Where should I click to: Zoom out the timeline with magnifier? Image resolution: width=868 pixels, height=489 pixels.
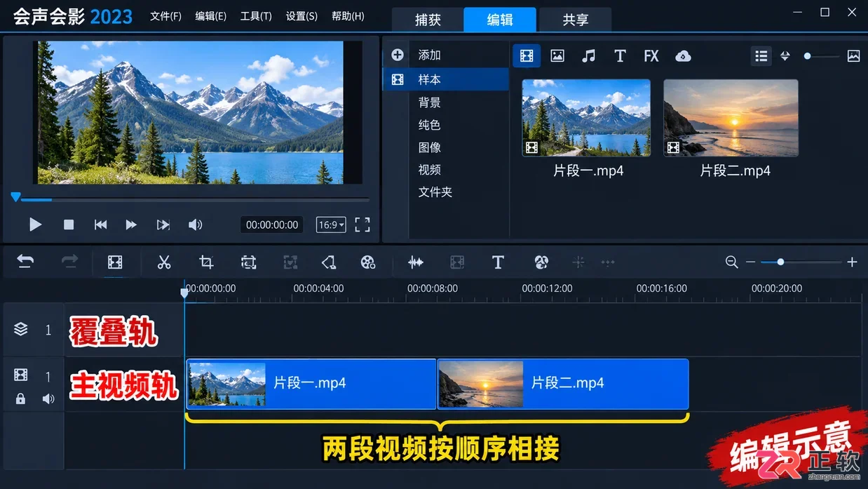731,262
